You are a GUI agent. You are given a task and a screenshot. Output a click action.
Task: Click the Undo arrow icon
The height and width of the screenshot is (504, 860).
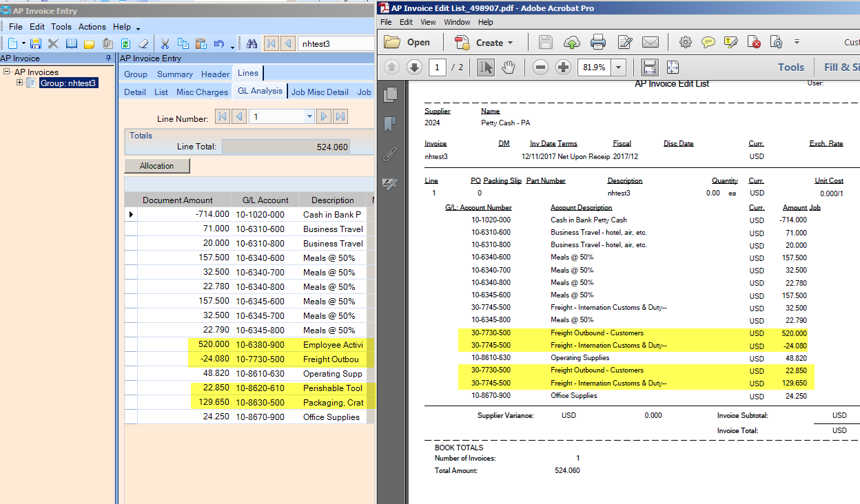(219, 43)
